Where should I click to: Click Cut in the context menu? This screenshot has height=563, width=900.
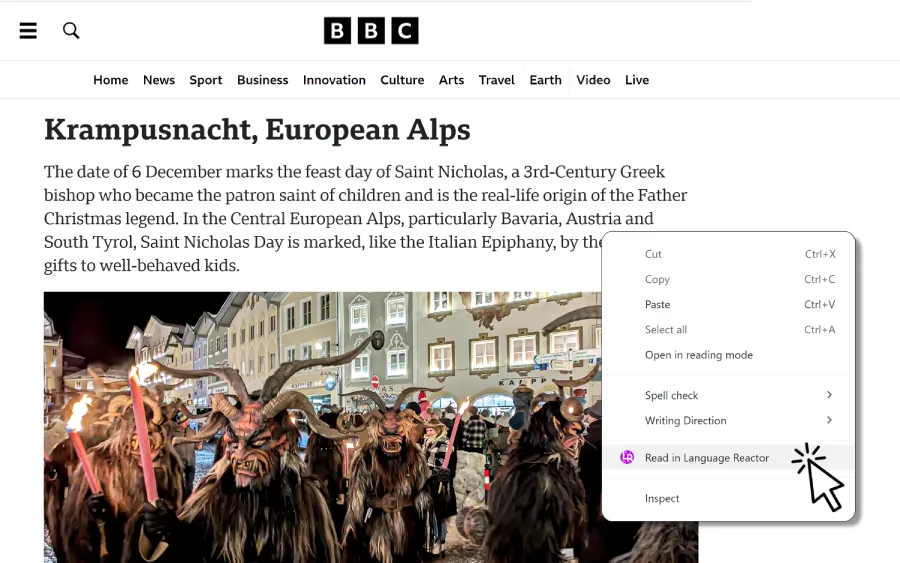coord(653,254)
